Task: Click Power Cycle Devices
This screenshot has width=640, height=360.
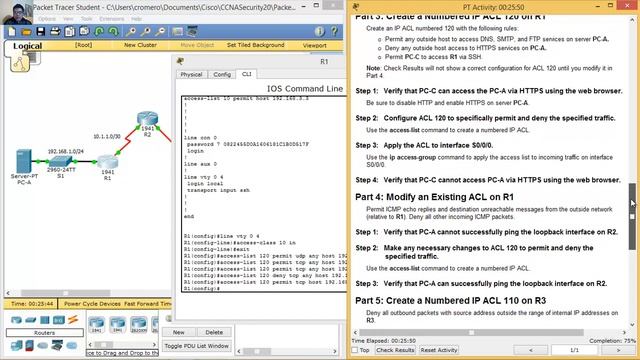Action: [92, 304]
